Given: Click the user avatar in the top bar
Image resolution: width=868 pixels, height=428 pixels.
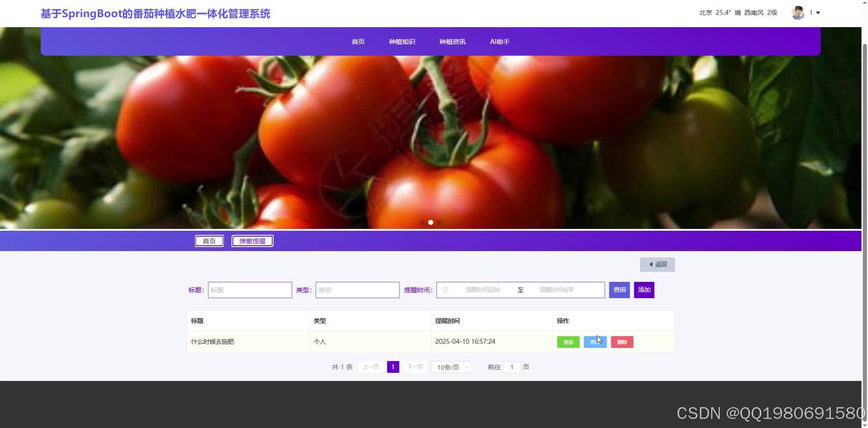Looking at the screenshot, I should click(x=798, y=13).
